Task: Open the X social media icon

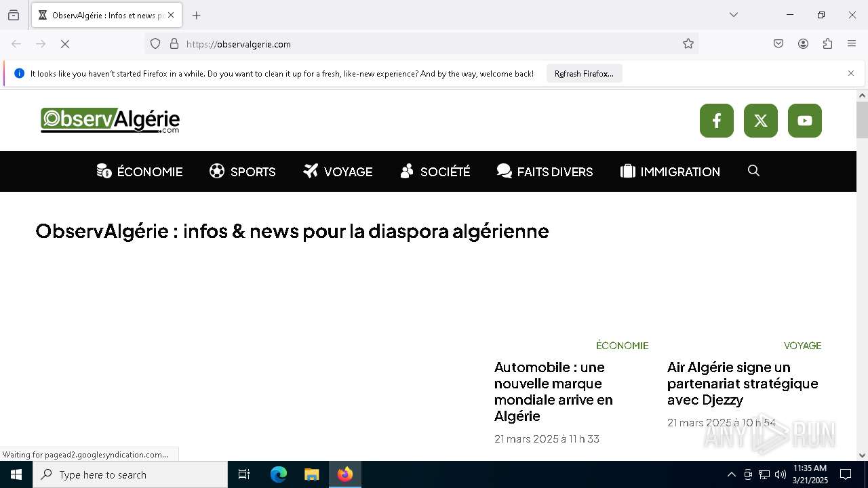Action: 761,121
